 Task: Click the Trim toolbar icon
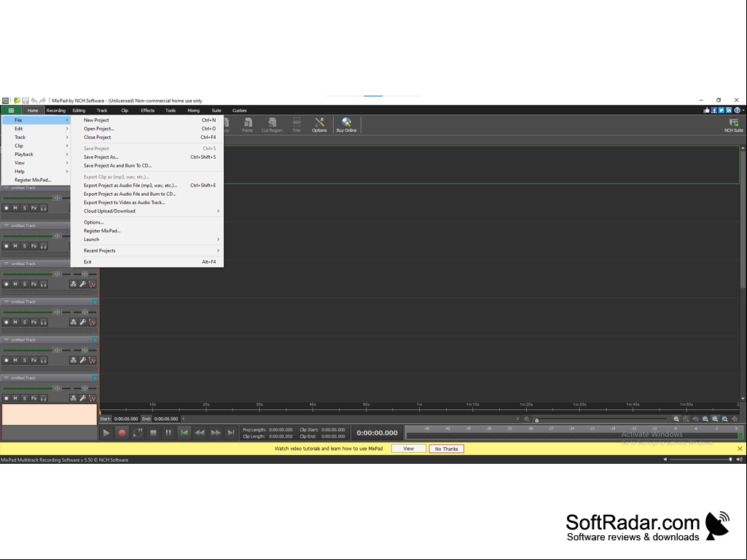pyautogui.click(x=297, y=125)
